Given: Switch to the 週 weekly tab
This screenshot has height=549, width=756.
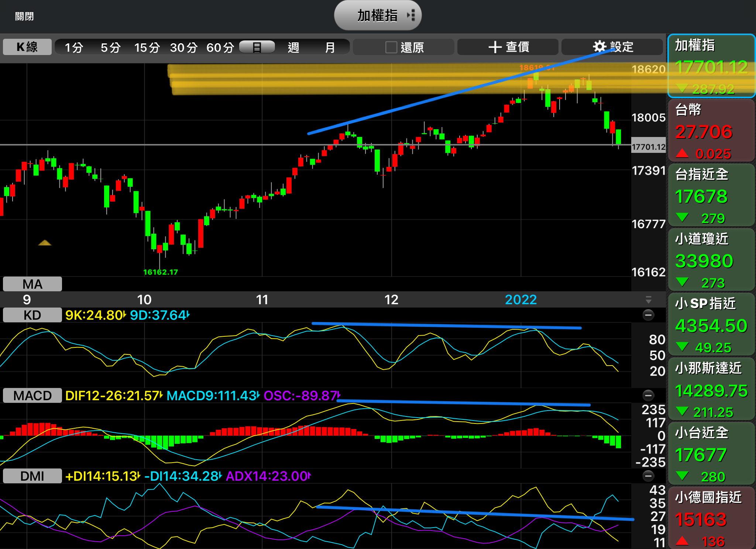Looking at the screenshot, I should coord(293,47).
